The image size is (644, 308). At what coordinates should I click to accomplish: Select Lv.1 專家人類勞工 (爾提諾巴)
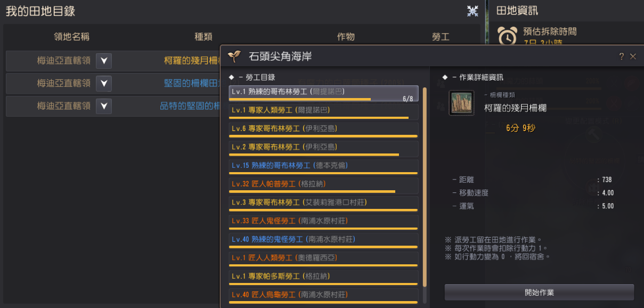(324, 111)
